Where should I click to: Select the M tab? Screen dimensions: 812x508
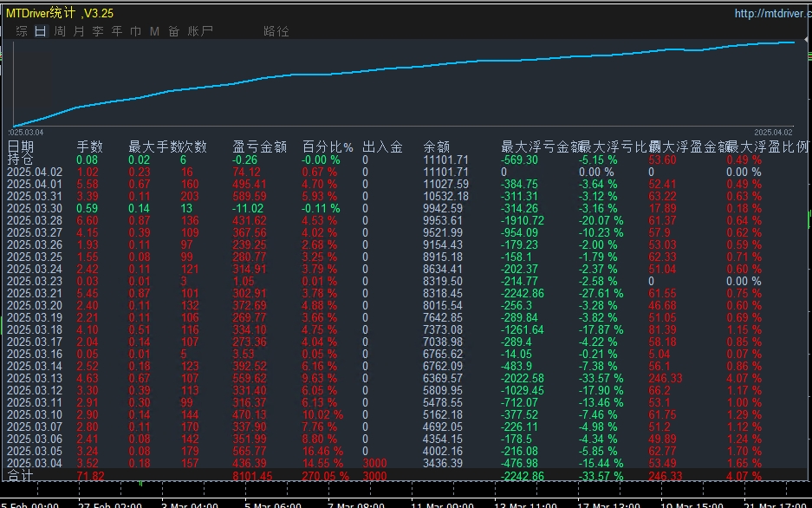click(154, 31)
